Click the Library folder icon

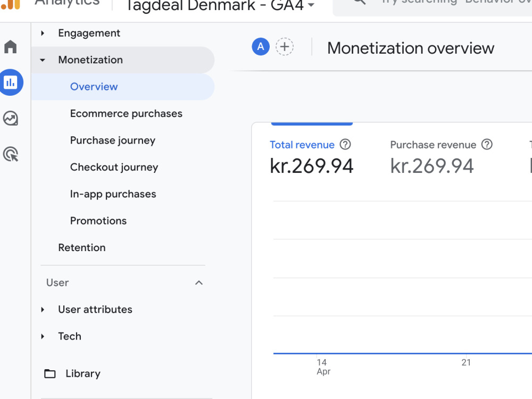tap(50, 373)
